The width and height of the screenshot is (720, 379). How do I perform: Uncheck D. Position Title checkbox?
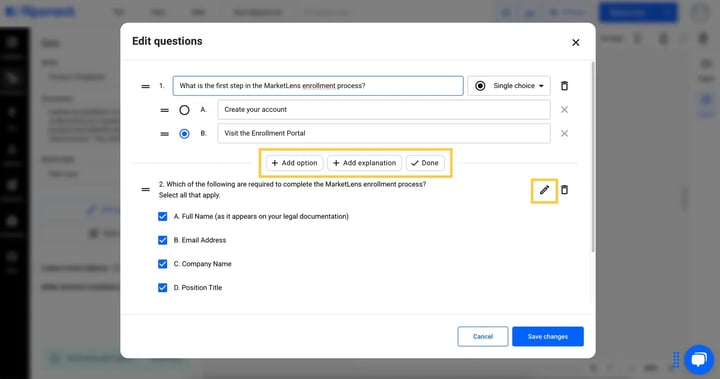tap(163, 288)
